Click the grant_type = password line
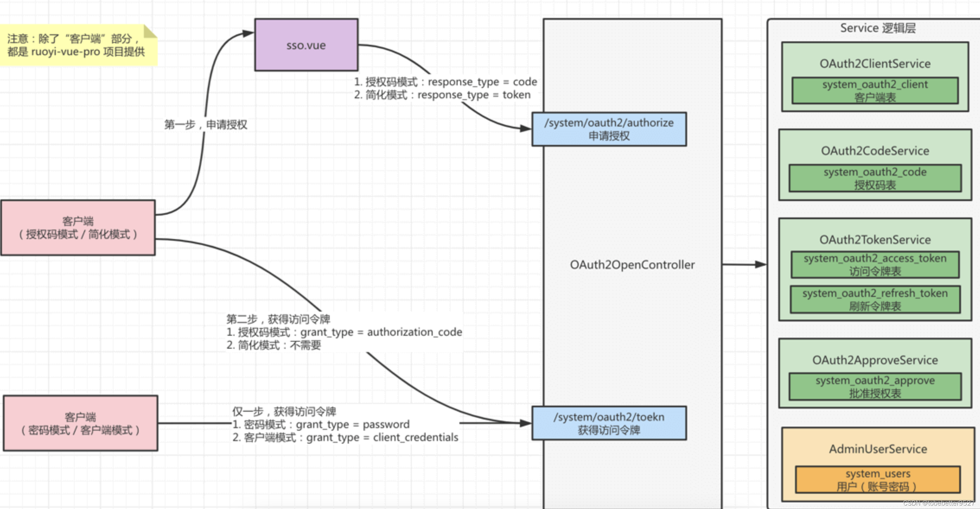The width and height of the screenshot is (980, 509). 321,424
